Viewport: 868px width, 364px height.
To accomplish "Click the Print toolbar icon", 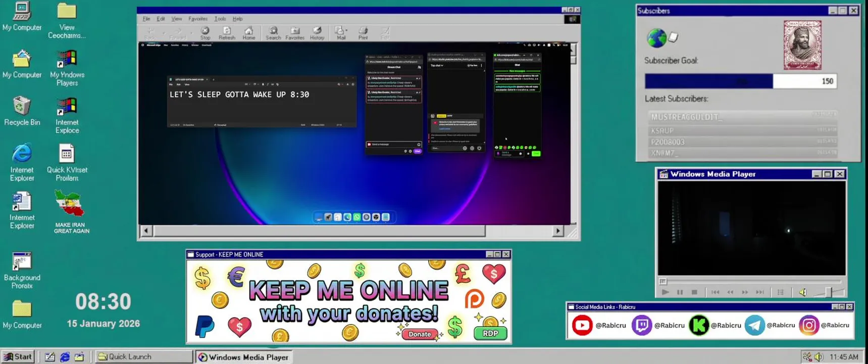I will [363, 33].
